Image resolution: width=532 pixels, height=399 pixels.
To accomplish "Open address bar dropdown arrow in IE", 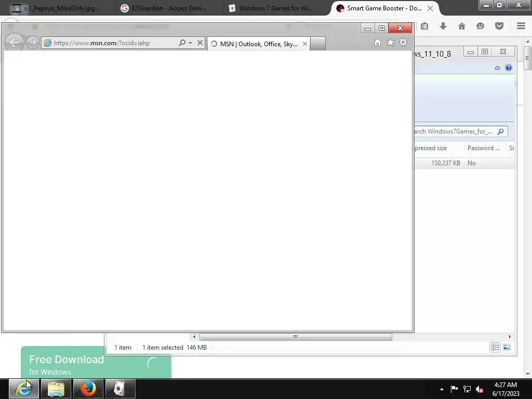I will tap(190, 43).
